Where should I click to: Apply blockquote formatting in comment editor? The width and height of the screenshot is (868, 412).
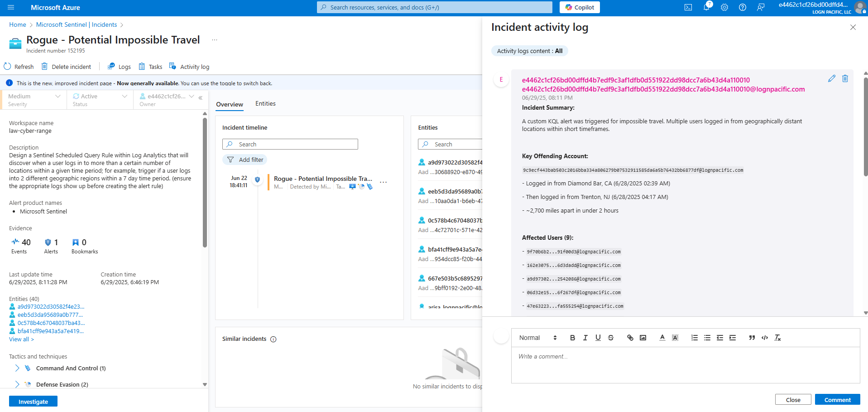752,338
